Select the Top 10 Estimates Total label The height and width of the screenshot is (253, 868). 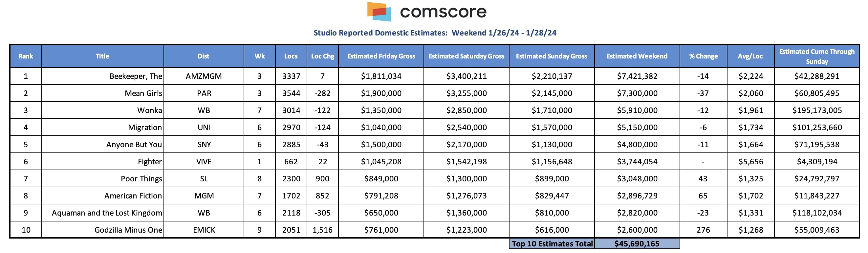pyautogui.click(x=552, y=243)
